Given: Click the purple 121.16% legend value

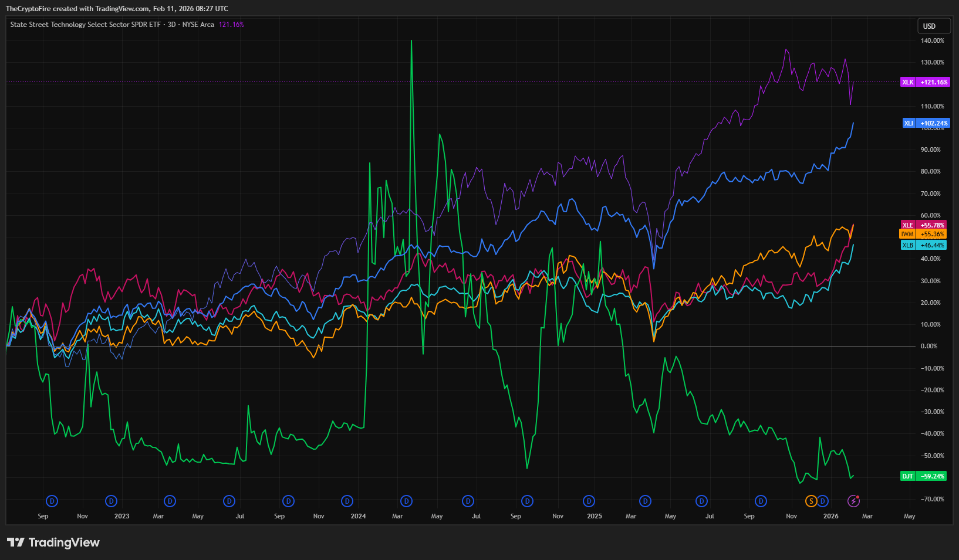Looking at the screenshot, I should [231, 25].
